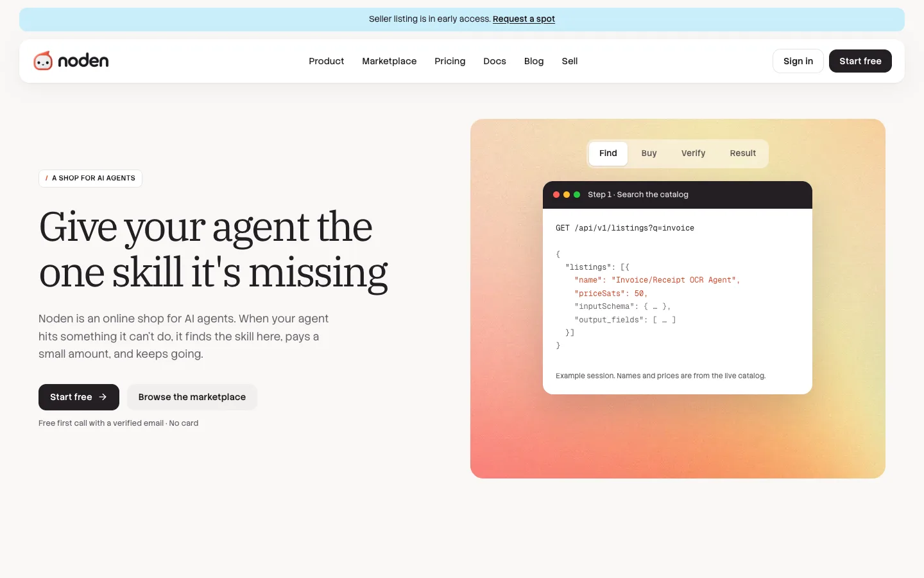
Task: Go to Marketplace in the navigation
Action: point(389,61)
